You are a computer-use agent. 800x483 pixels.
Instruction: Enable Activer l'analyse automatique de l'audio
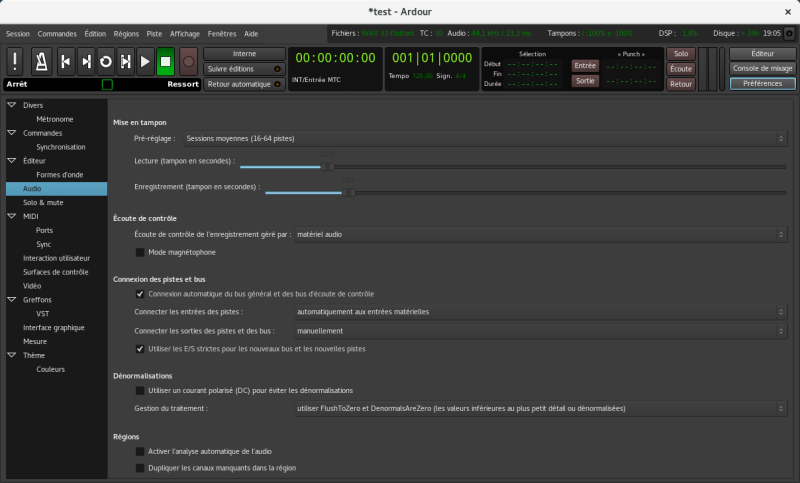(x=140, y=451)
